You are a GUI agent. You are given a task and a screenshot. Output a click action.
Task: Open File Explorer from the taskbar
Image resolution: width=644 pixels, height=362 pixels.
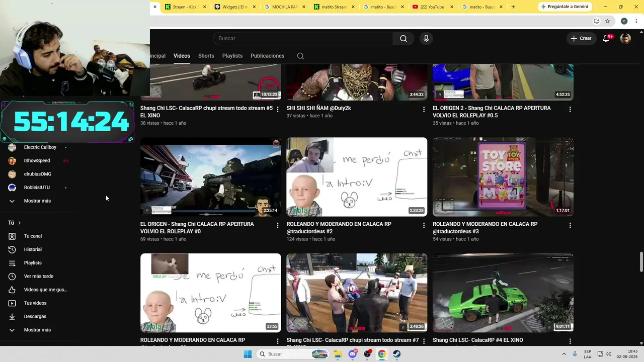(338, 354)
